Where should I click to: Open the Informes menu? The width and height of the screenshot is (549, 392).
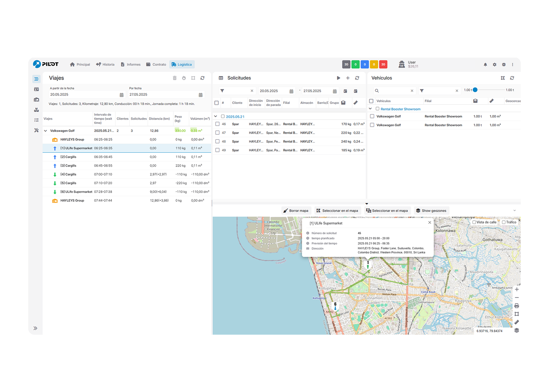[x=131, y=65]
